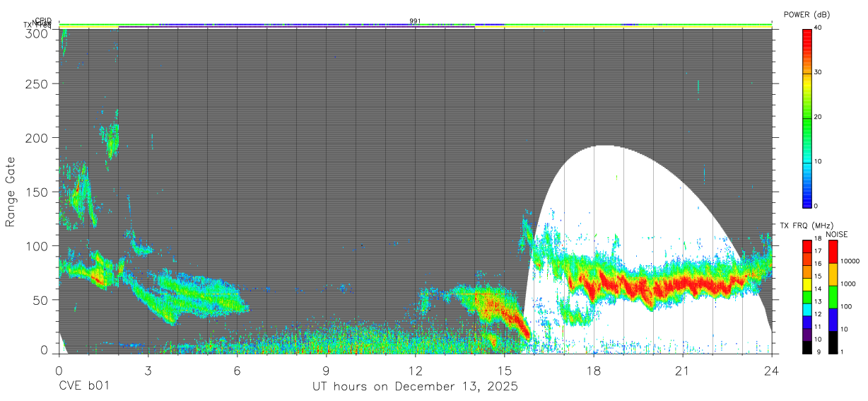Click the 50 tick on Range Gate axis
Viewport: 868px width, 401px height.
coord(41,300)
